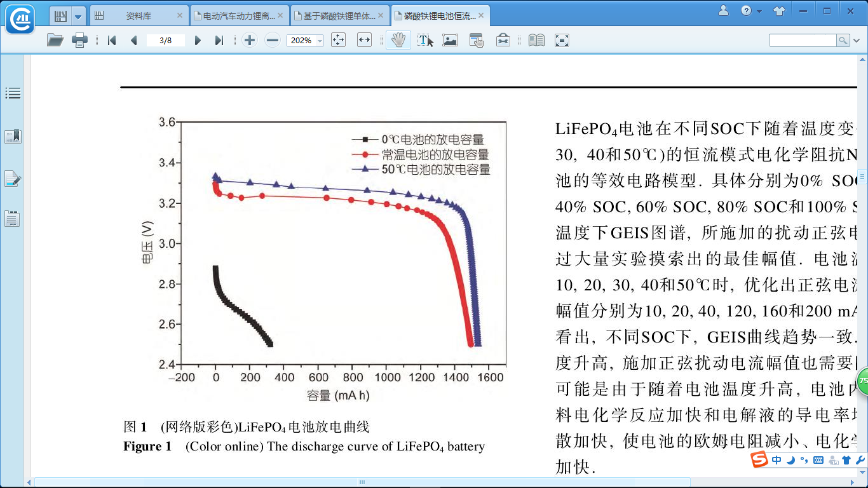
Task: Activate the text selection tool
Action: (x=426, y=41)
